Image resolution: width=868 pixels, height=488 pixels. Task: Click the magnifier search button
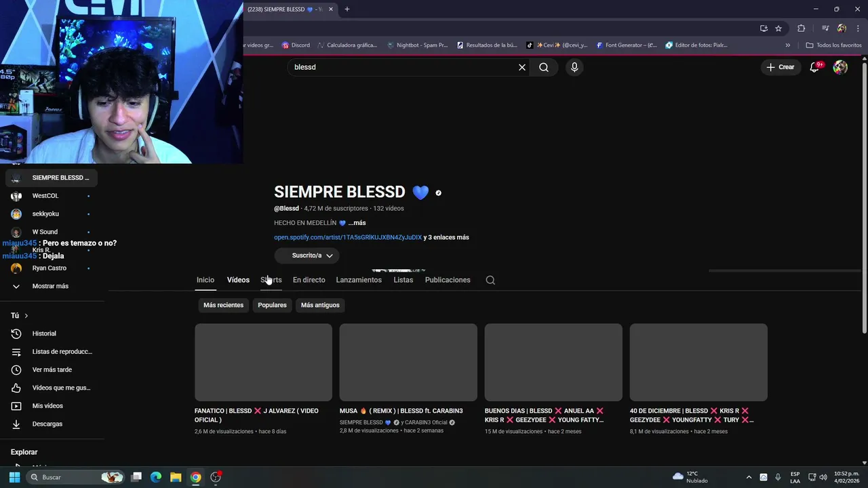[544, 67]
